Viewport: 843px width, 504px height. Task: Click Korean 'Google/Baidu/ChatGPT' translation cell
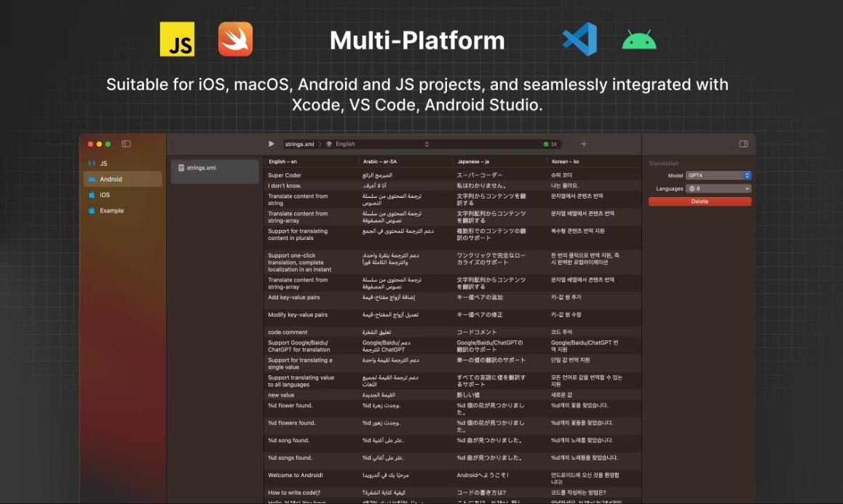click(585, 346)
